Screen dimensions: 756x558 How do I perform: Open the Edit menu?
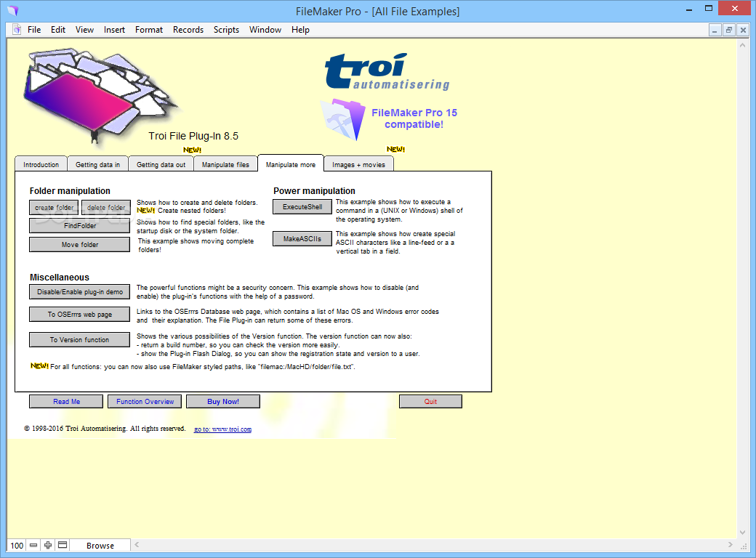tap(58, 29)
